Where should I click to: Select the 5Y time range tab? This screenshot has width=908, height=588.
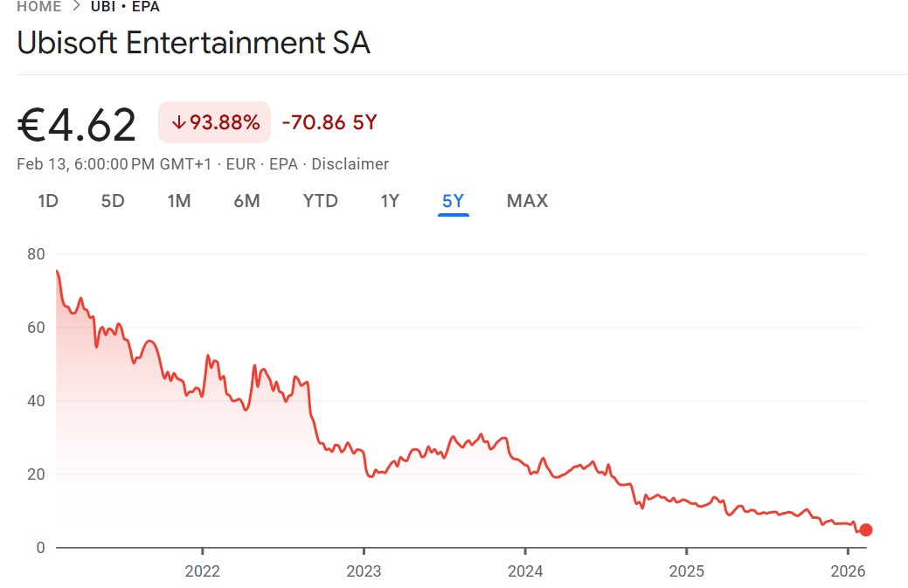tap(453, 201)
